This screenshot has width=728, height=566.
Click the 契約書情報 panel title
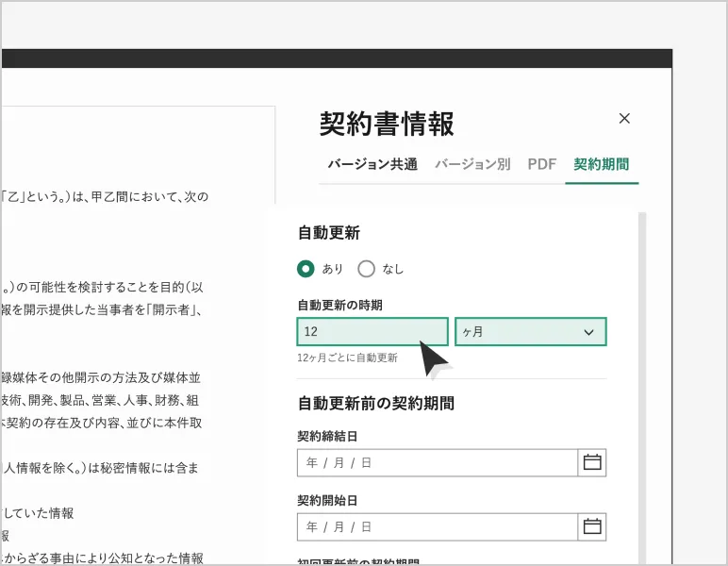click(x=387, y=124)
